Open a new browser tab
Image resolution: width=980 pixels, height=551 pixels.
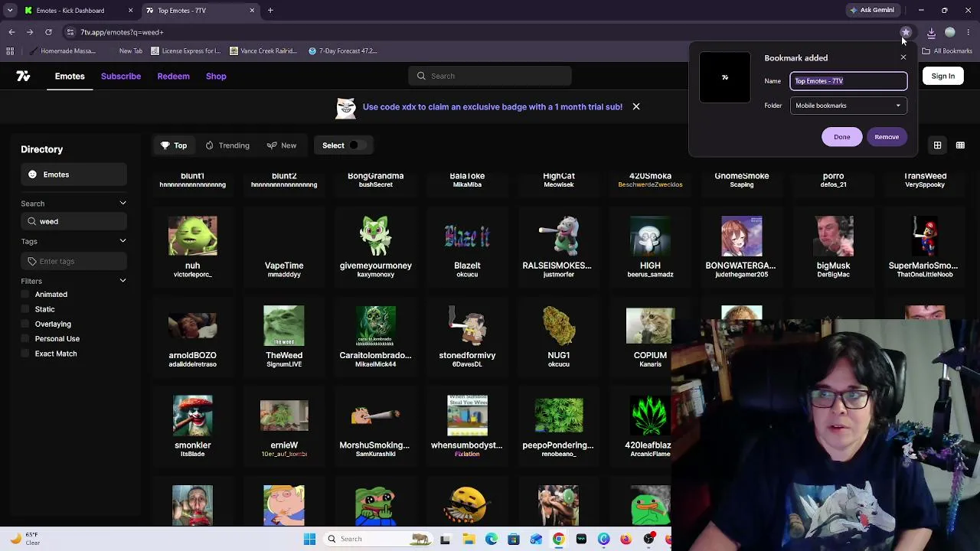coord(270,10)
